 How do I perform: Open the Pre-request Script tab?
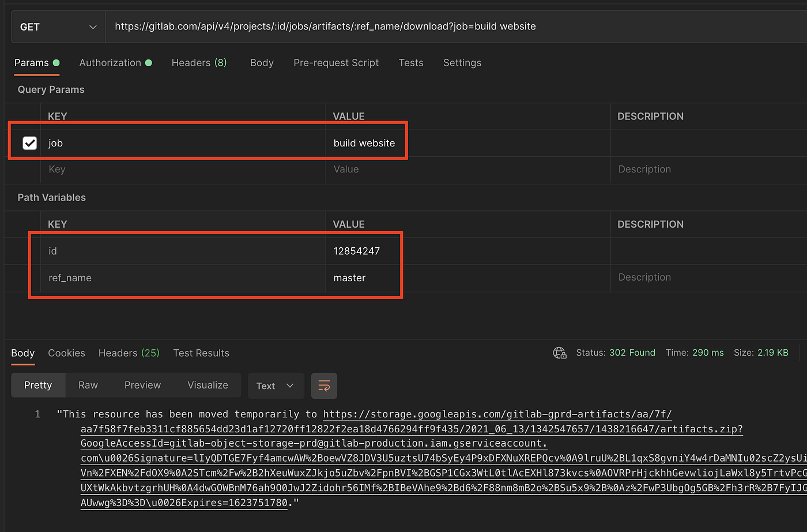pyautogui.click(x=336, y=62)
